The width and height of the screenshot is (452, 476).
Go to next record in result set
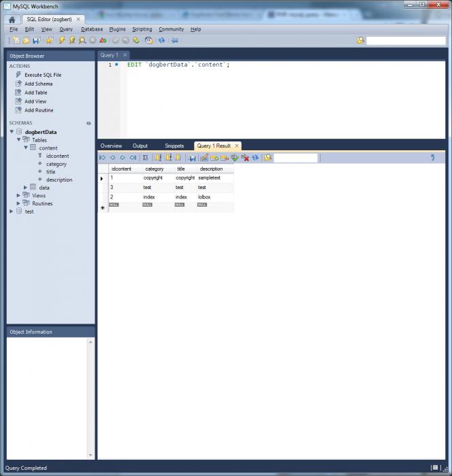pyautogui.click(x=123, y=158)
